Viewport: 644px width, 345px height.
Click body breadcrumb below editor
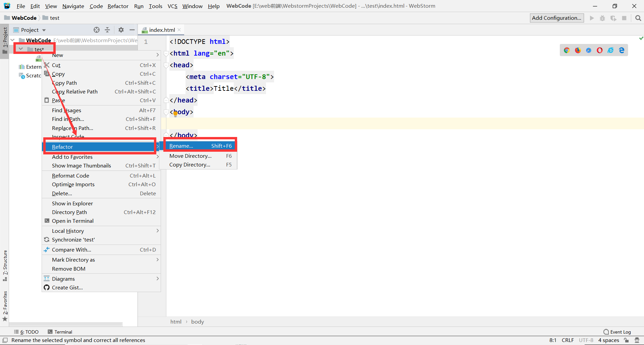(198, 322)
